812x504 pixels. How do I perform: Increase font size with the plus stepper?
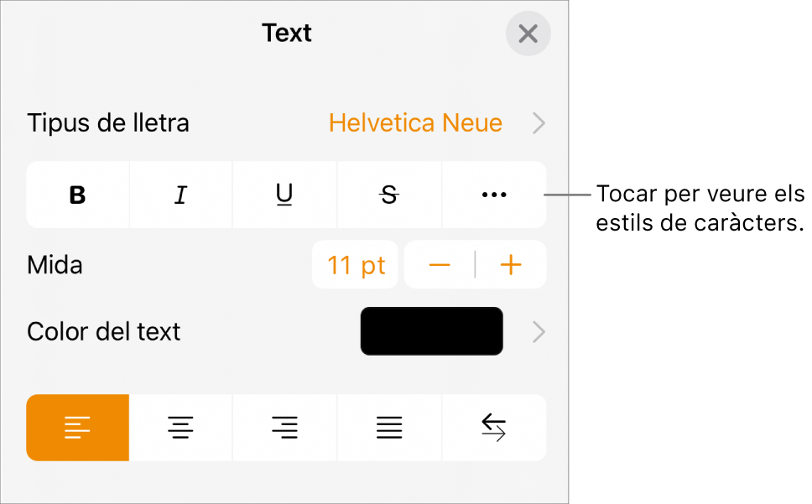[511, 264]
